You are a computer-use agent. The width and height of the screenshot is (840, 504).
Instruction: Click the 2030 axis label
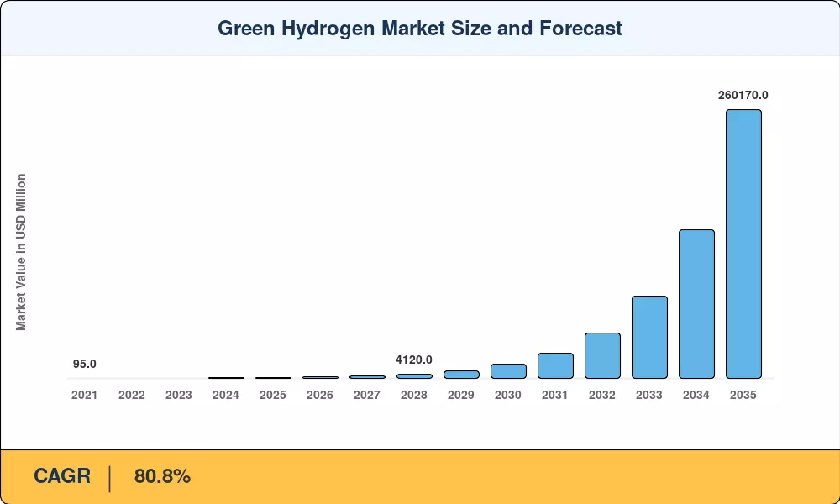[508, 396]
